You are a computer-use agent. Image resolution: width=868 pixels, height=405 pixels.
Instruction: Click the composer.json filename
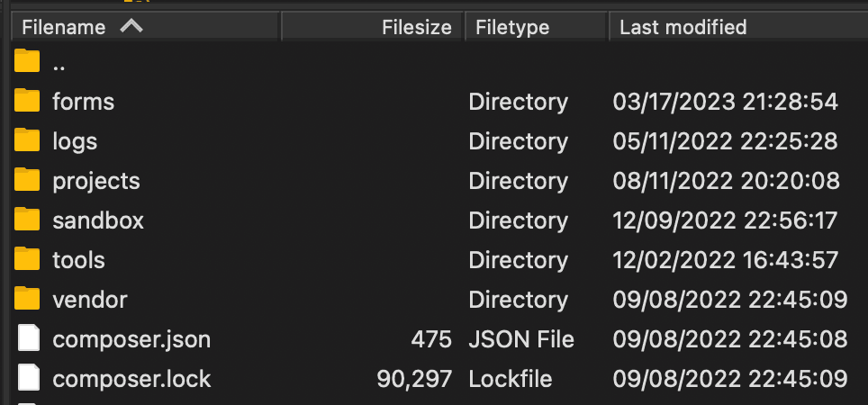131,338
